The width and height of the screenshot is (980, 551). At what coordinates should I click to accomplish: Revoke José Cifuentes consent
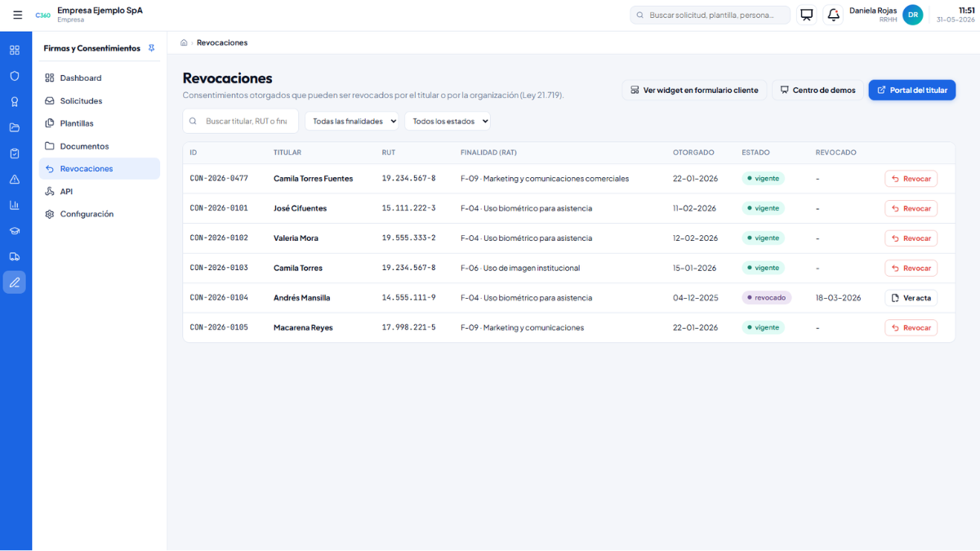click(911, 208)
